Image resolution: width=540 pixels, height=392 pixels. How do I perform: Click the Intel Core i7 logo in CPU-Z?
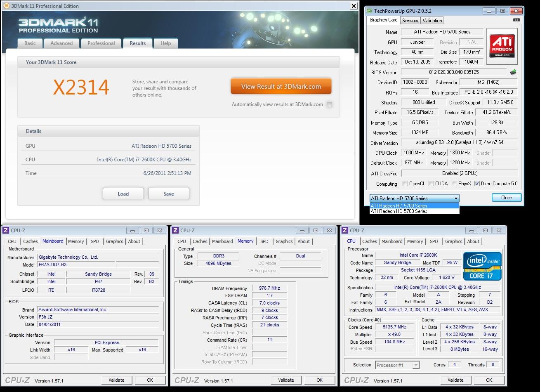[x=482, y=266]
